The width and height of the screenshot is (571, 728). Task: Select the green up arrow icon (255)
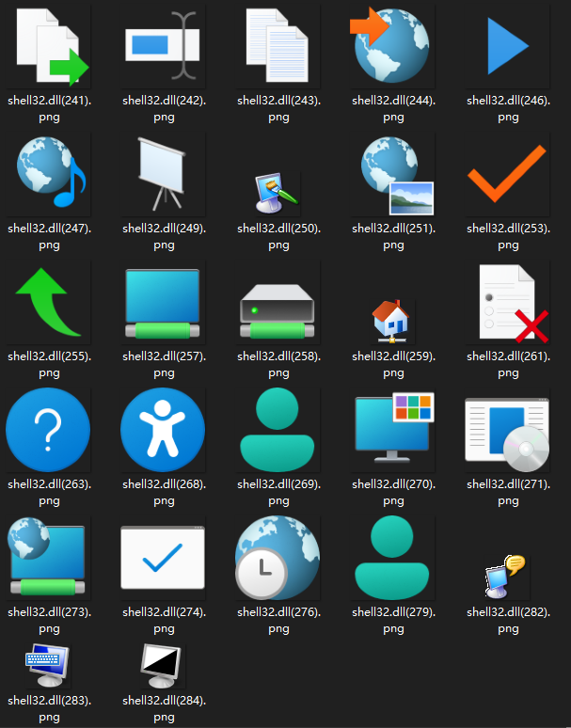[x=48, y=302]
